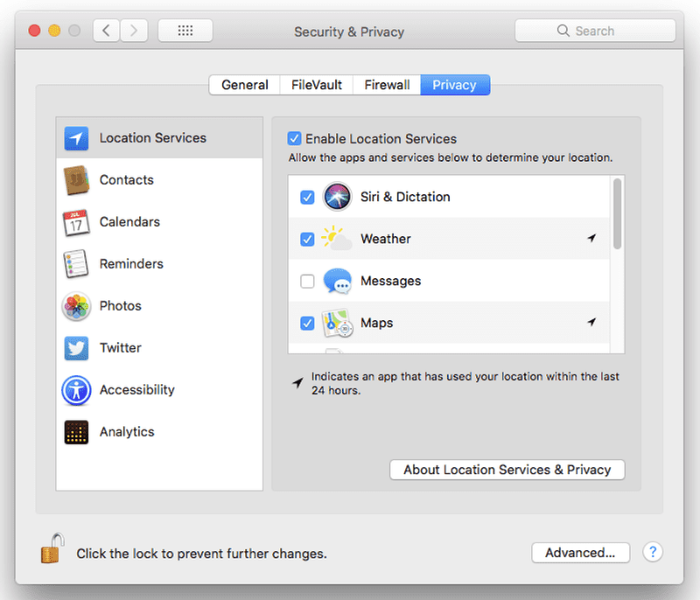
Task: Open the help question mark button
Action: (x=653, y=552)
